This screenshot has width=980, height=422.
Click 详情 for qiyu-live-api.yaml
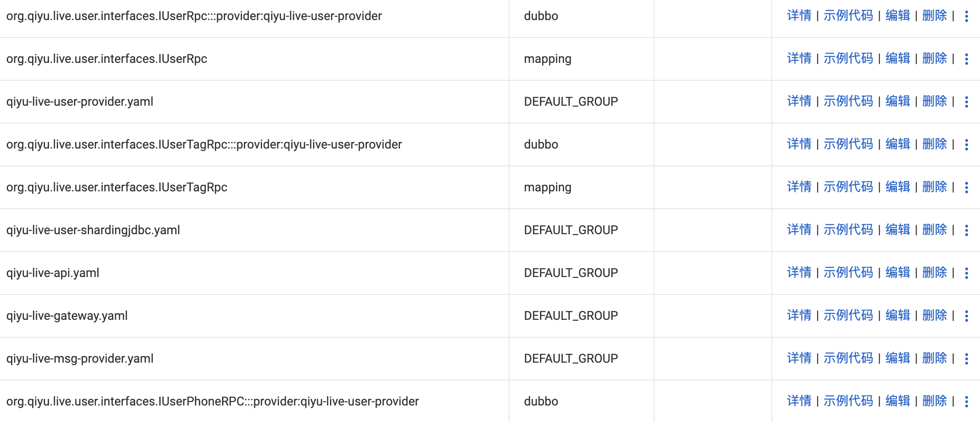point(799,273)
